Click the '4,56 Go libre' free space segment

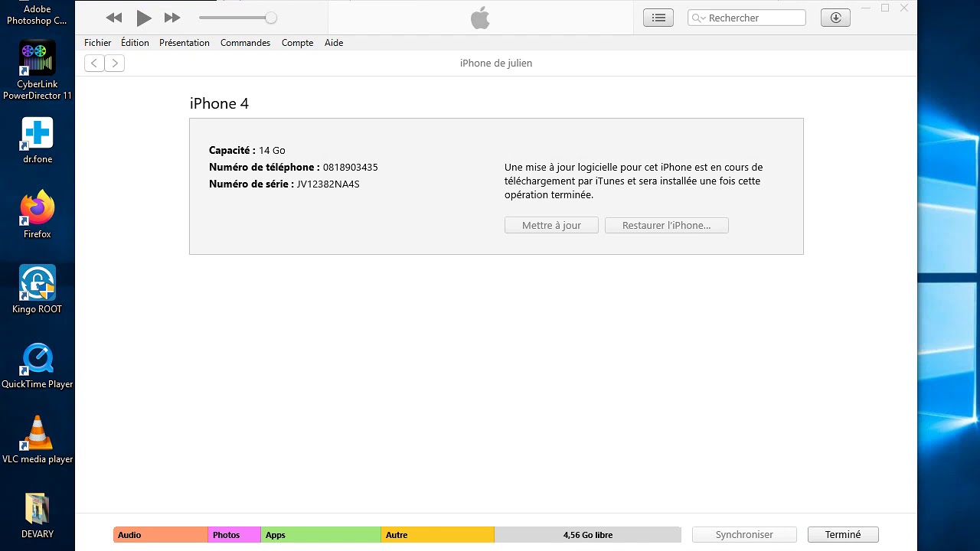coord(588,535)
